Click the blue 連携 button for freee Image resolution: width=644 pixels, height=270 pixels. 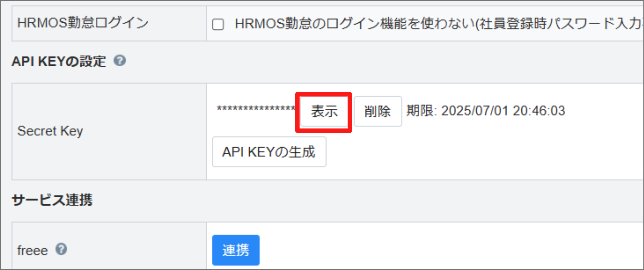point(236,250)
